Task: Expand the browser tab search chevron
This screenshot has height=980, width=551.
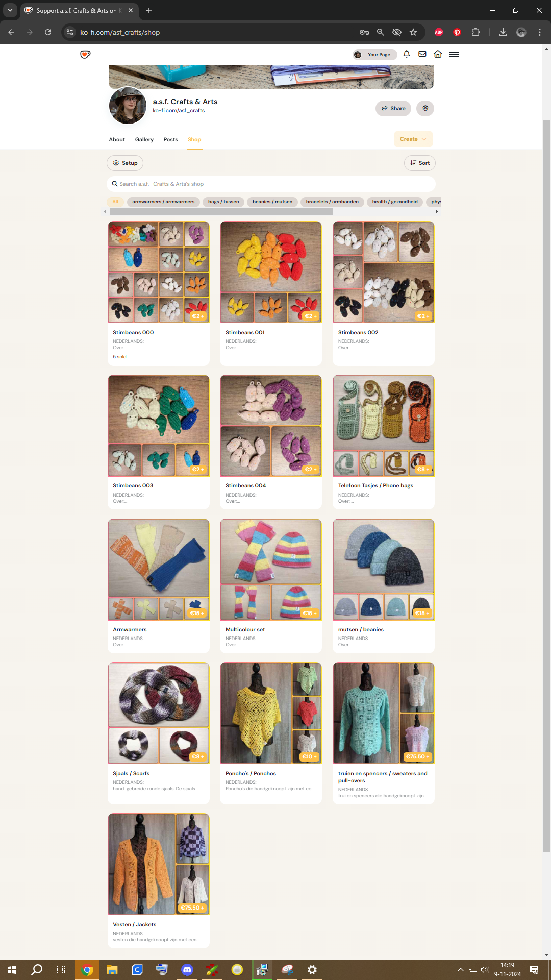Action: [x=10, y=10]
